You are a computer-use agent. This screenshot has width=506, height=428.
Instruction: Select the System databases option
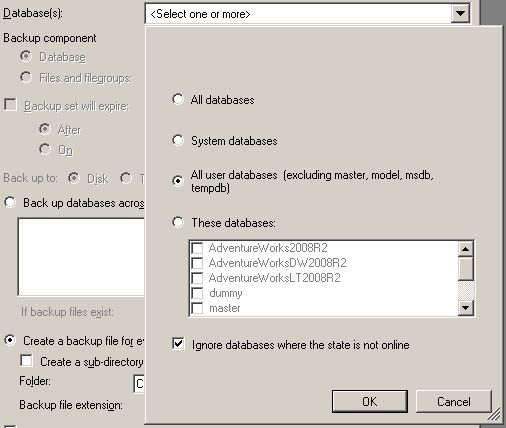(x=178, y=140)
